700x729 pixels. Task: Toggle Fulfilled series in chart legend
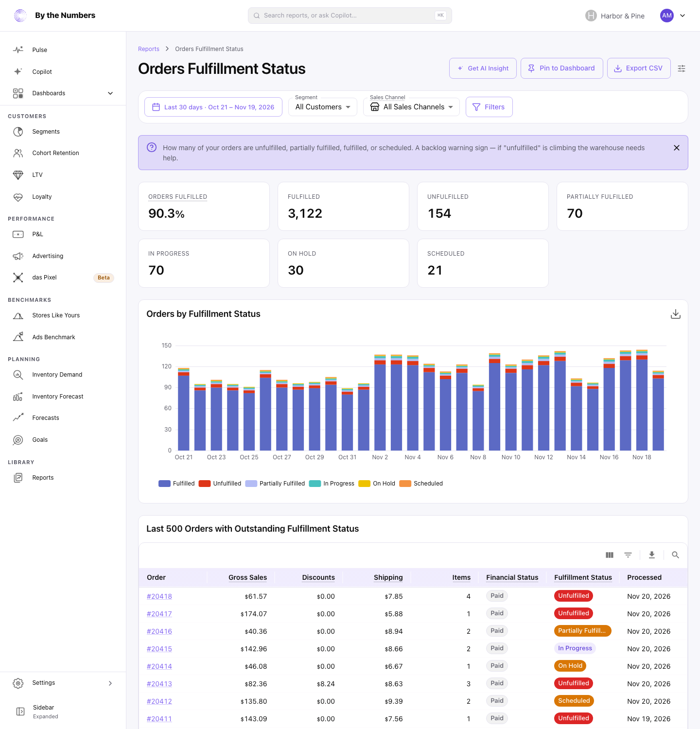coord(176,484)
